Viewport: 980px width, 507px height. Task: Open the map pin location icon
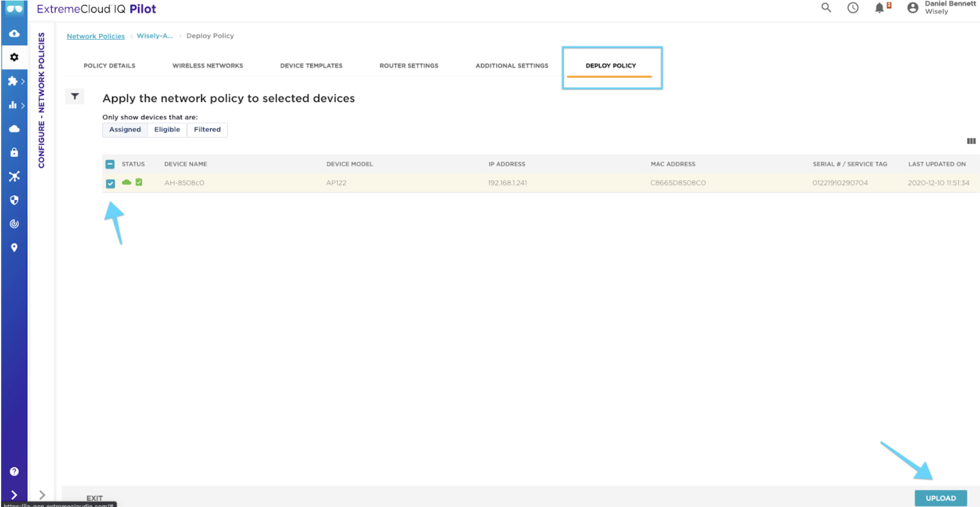[x=14, y=248]
